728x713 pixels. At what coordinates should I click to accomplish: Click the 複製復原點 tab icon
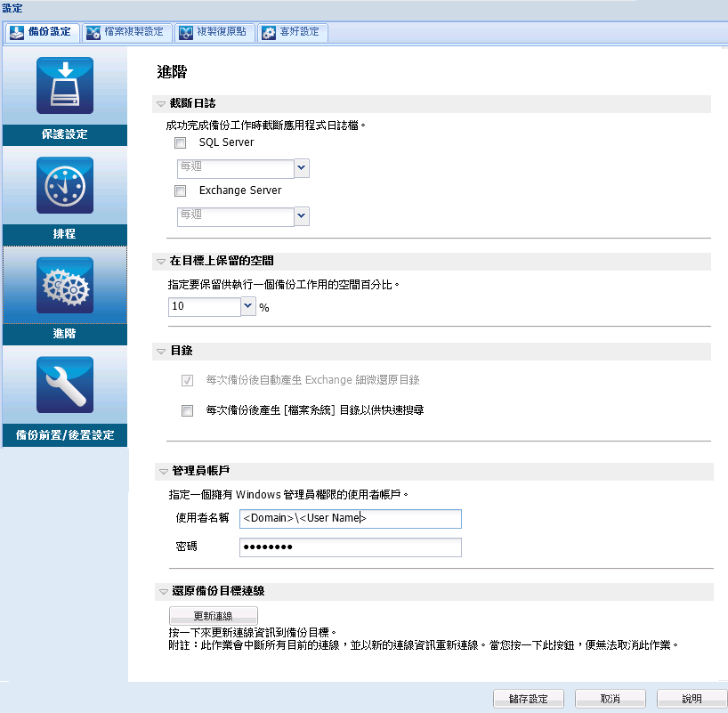tap(186, 33)
